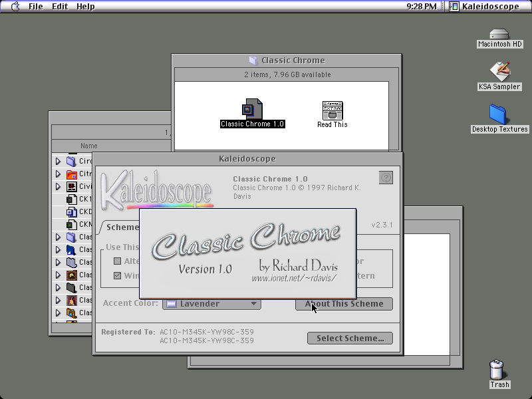Screen dimensions: 532x399
Task: Select the orange Citr folder icon
Action: (x=71, y=174)
